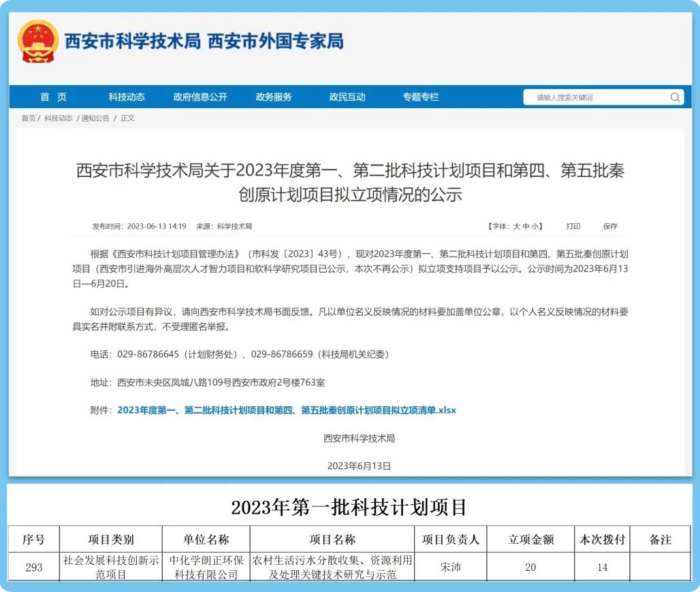Viewport: 700px width, 592px height.
Task: Set font size to 中 (medium)
Action: pos(525,227)
